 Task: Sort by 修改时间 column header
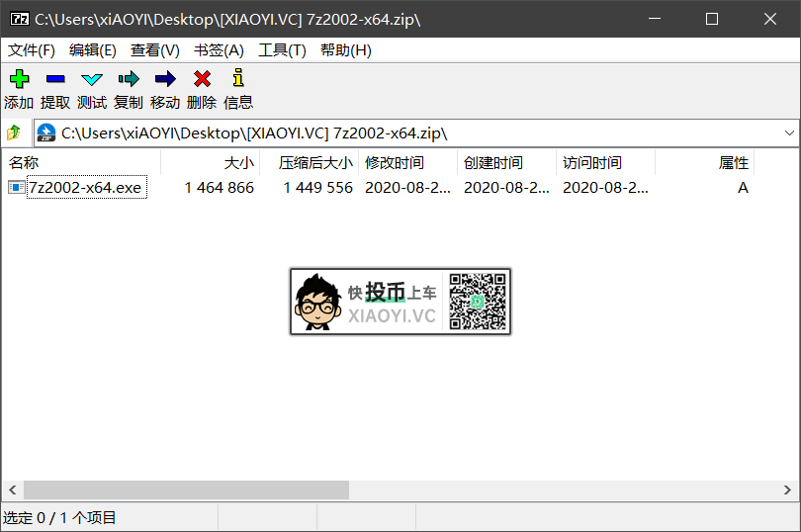[408, 162]
